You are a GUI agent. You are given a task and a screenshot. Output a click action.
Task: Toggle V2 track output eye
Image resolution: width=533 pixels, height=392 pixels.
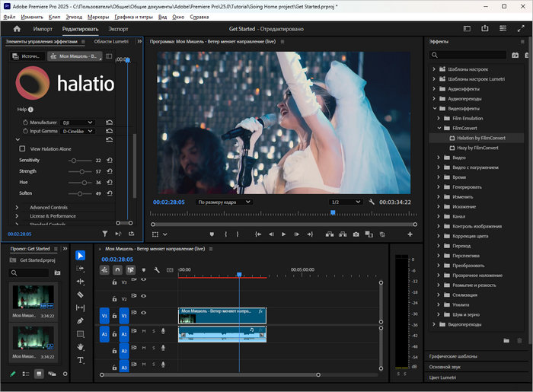pyautogui.click(x=144, y=296)
